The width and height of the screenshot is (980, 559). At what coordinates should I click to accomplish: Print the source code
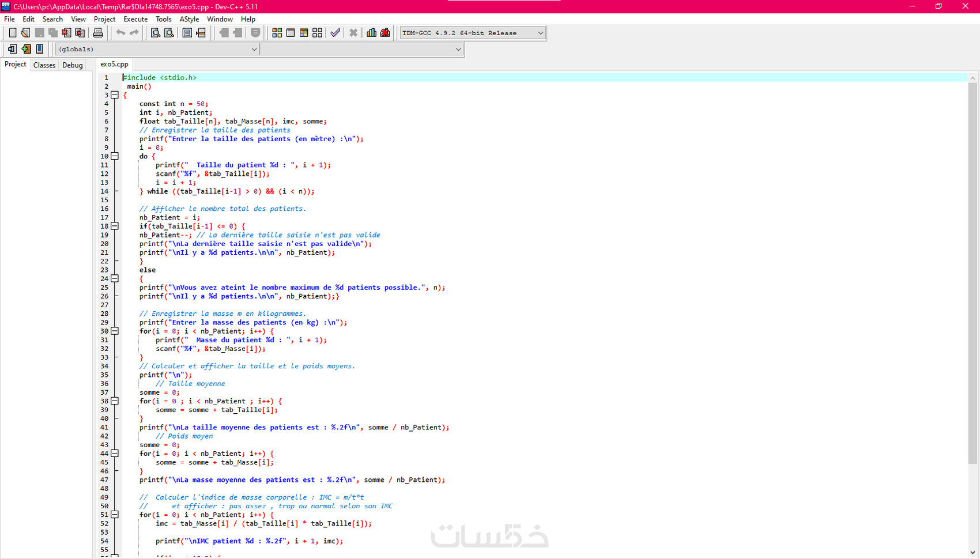(98, 33)
